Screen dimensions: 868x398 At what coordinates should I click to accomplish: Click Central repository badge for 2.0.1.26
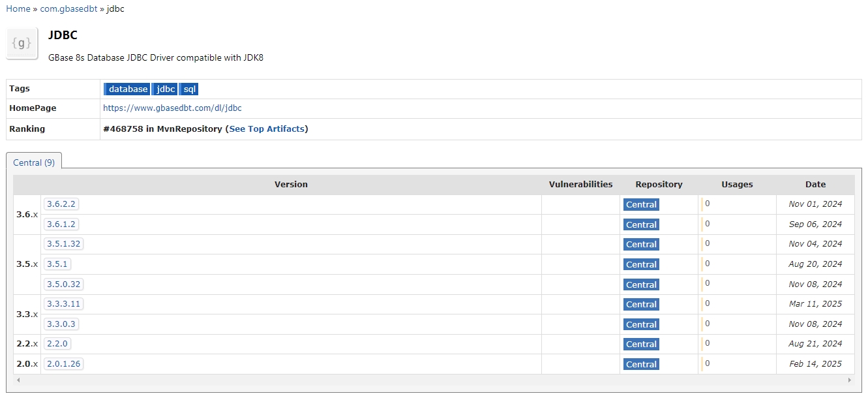point(641,364)
